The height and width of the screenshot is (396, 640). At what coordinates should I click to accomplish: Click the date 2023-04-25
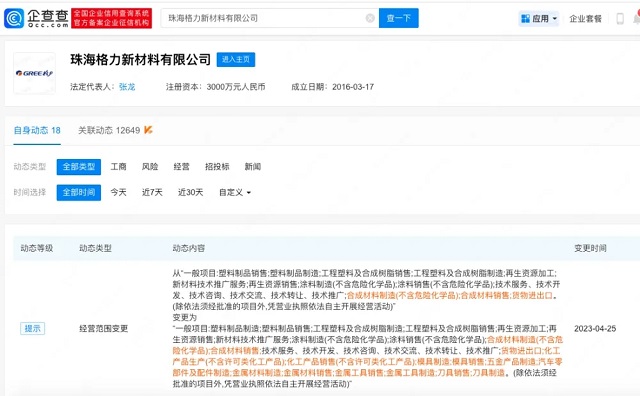click(x=595, y=328)
